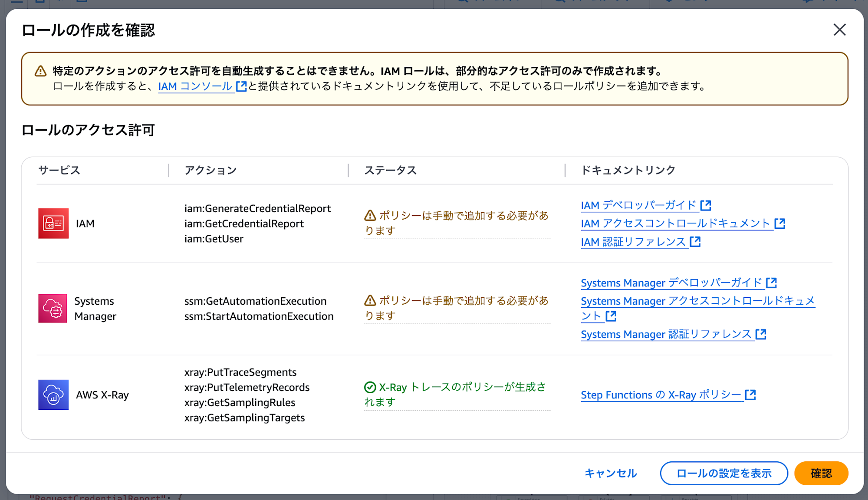Open the IAM アクセスコントロールドキュメント link

pyautogui.click(x=675, y=224)
